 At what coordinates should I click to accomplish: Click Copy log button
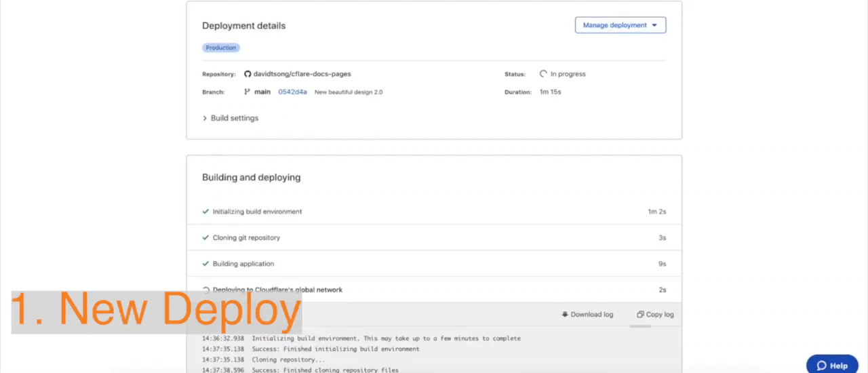(655, 315)
